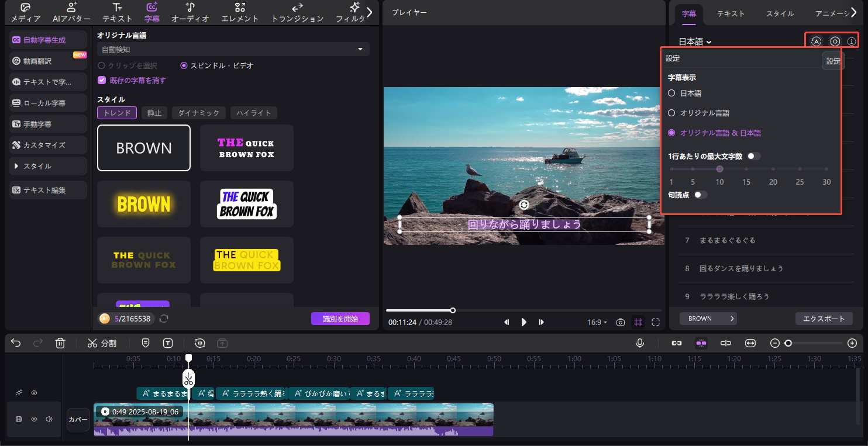The width and height of the screenshot is (868, 446).
Task: Open the 16:9 aspect ratio dropdown
Action: click(x=597, y=322)
